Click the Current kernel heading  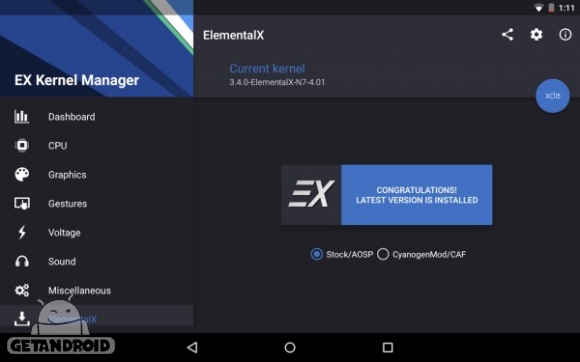(267, 68)
